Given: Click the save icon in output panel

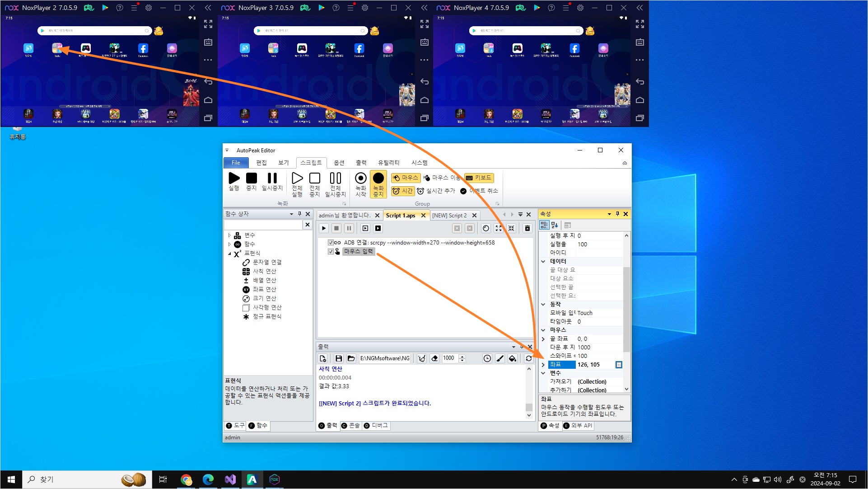Looking at the screenshot, I should 339,358.
